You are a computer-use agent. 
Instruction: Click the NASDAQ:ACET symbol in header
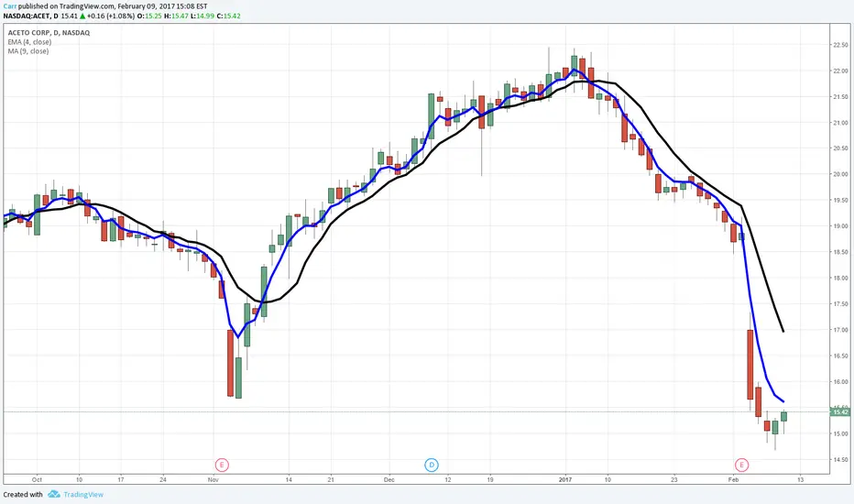point(27,16)
